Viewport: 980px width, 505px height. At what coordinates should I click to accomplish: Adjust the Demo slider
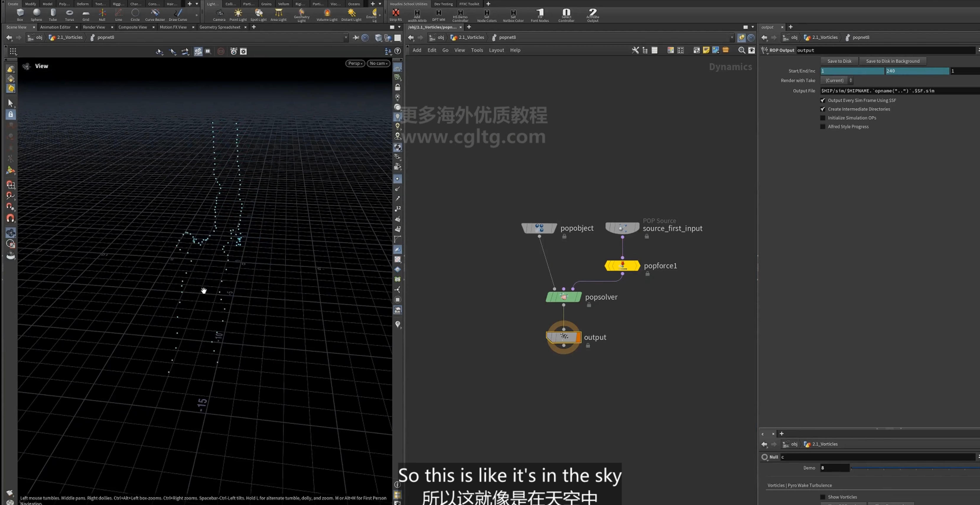pos(915,468)
